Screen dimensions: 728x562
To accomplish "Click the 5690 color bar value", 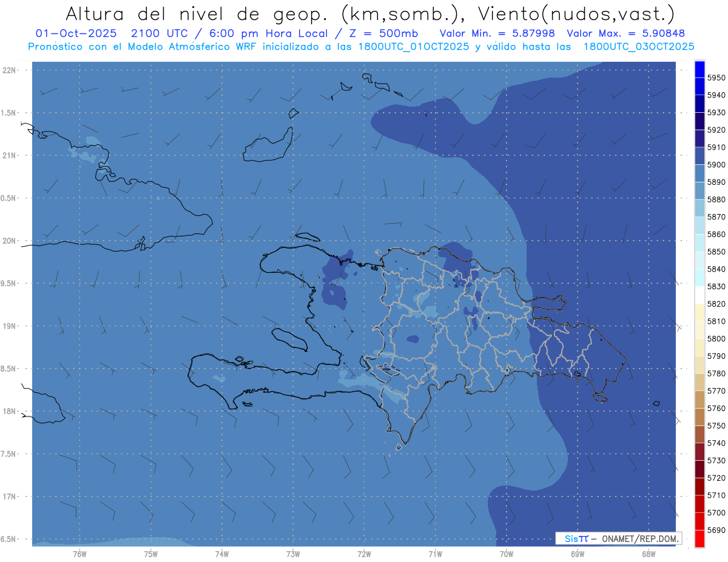I will tap(716, 530).
